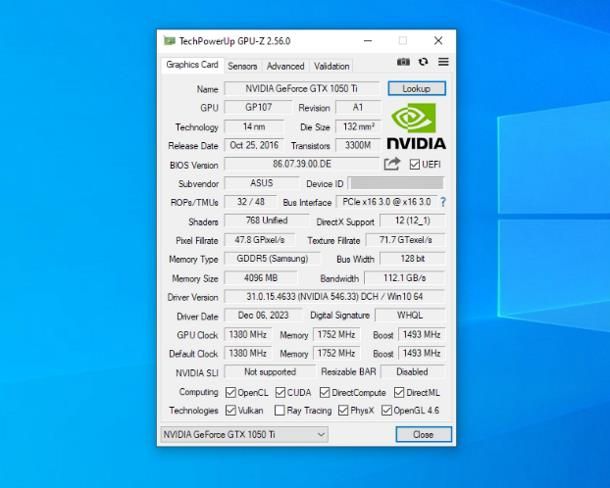Image resolution: width=610 pixels, height=488 pixels.
Task: Toggle the Ray Tracing checkbox
Action: 279,410
